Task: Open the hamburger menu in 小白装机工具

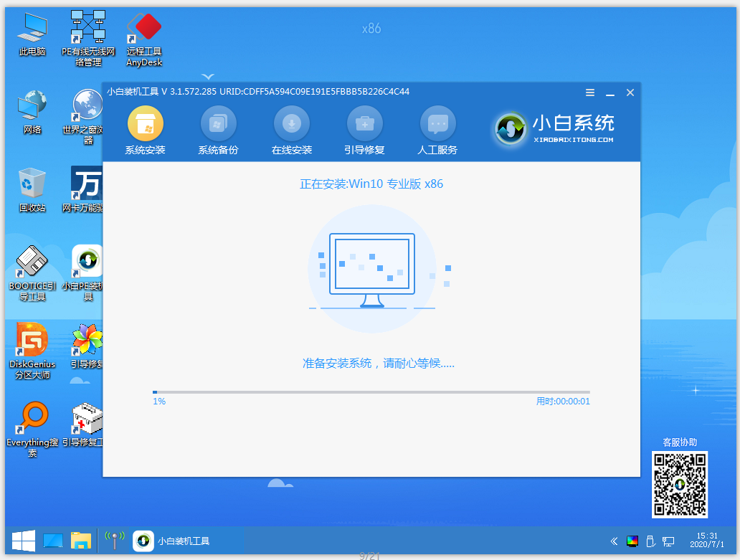Action: coord(589,92)
